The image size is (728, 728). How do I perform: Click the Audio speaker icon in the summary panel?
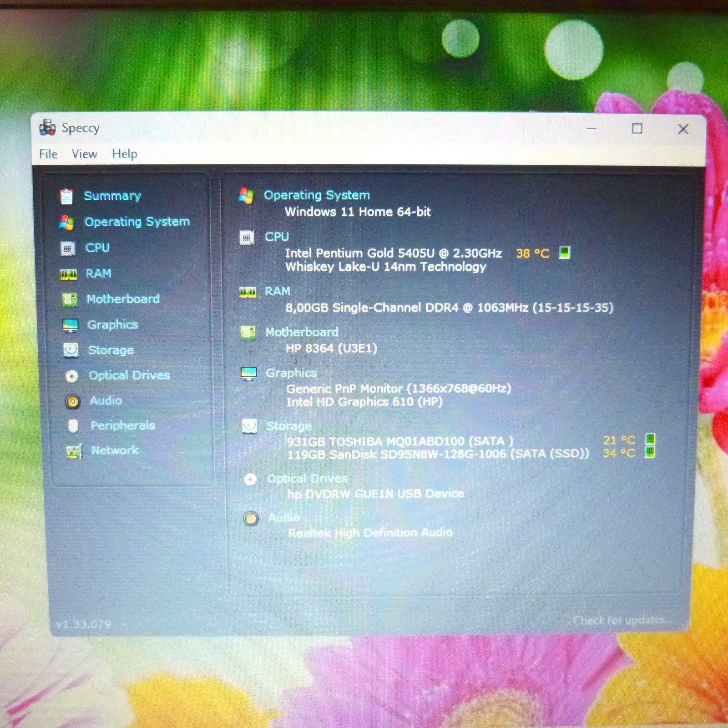(x=251, y=519)
